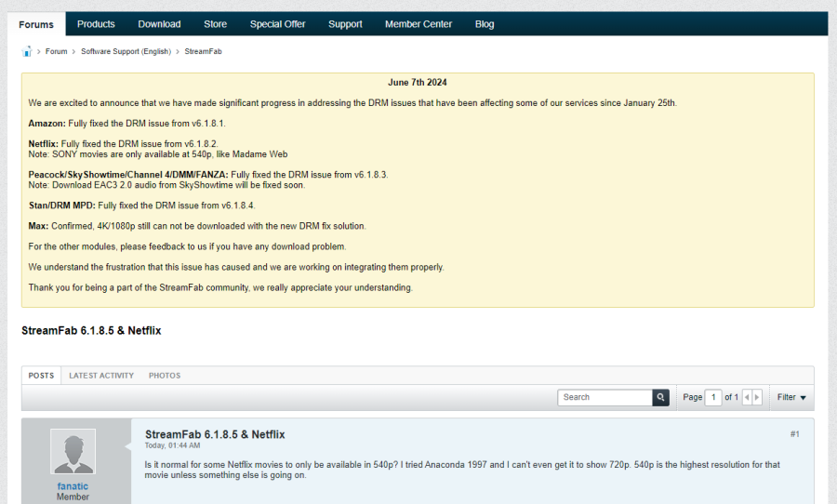Open the Download menu item

click(159, 24)
